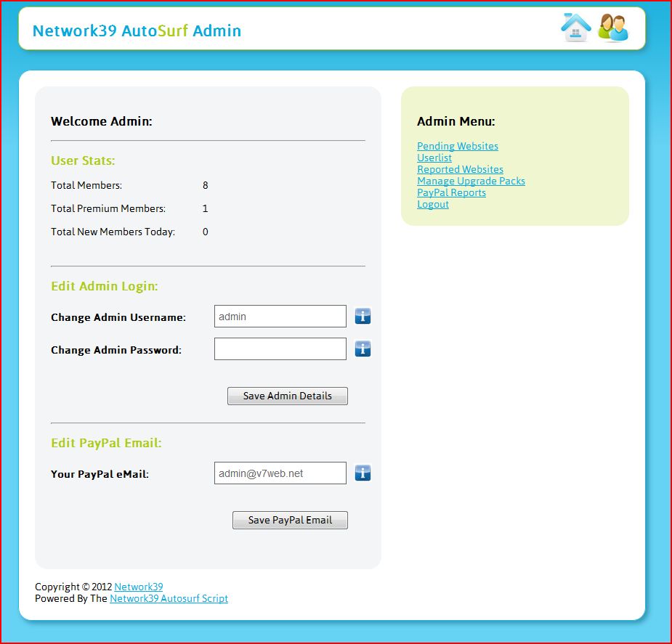Focus the admin username input field

(x=280, y=316)
